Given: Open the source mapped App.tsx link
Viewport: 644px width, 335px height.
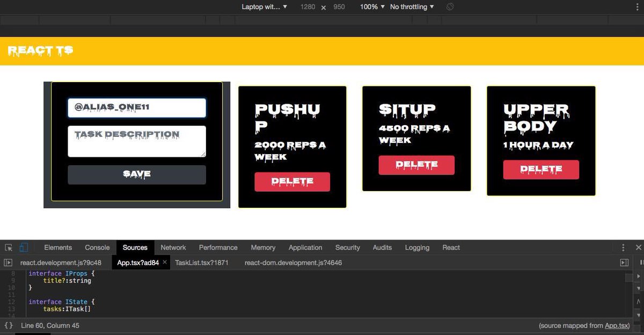Looking at the screenshot, I should [616, 325].
